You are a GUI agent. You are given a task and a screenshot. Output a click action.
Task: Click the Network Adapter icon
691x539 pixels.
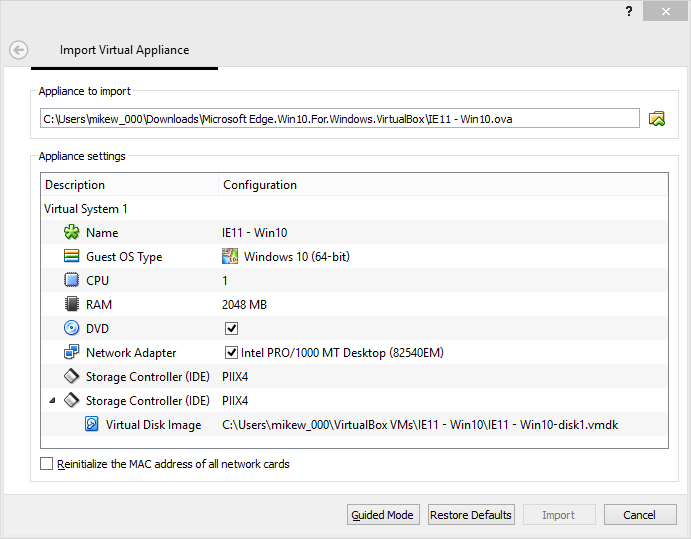tap(71, 352)
